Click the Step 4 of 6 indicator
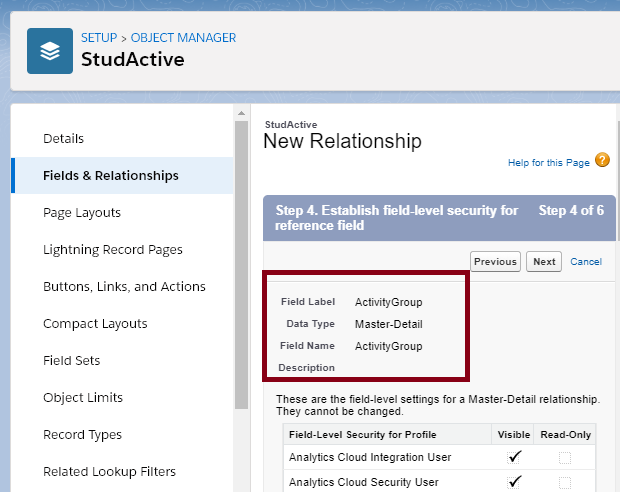The width and height of the screenshot is (638, 492). click(x=571, y=210)
